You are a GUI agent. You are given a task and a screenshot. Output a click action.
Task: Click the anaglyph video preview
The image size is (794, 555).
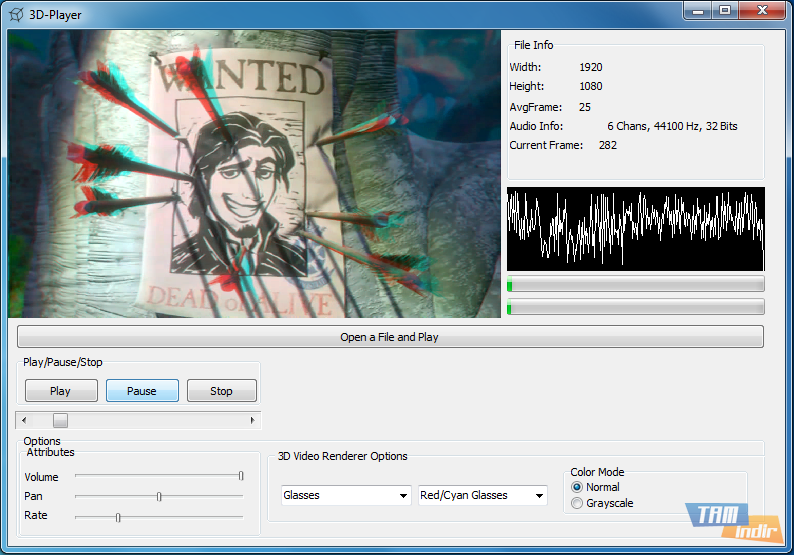[x=254, y=174]
